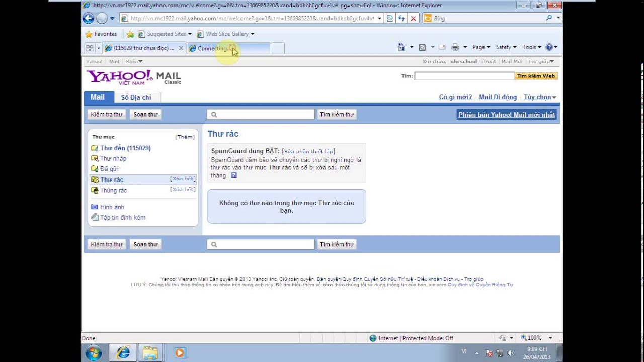Open Windows Explorer from the taskbar
The image size is (644, 362).
(x=150, y=353)
